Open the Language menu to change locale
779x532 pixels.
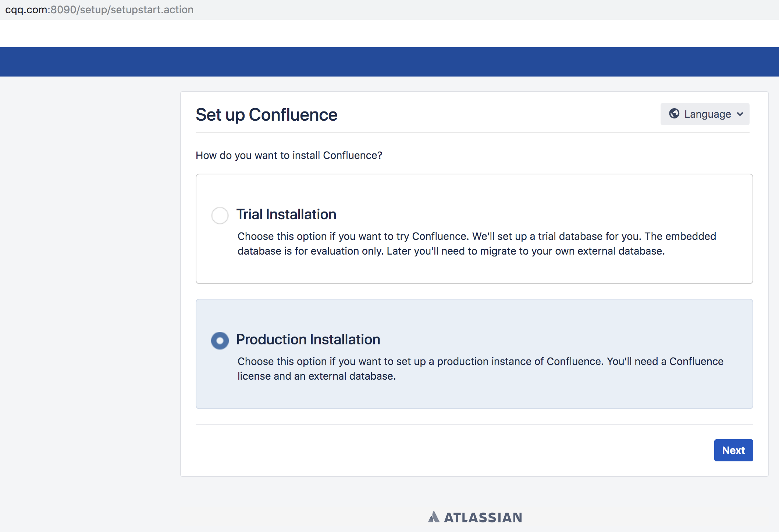click(704, 114)
